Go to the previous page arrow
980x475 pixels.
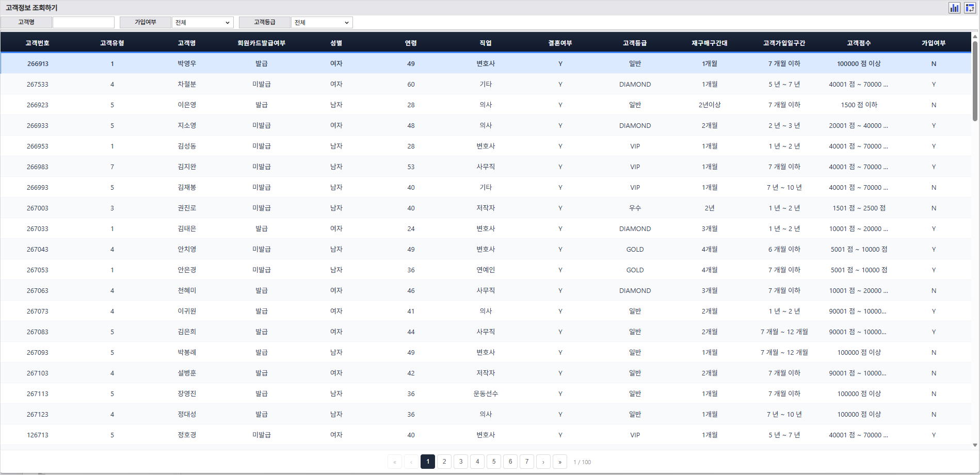pyautogui.click(x=411, y=462)
